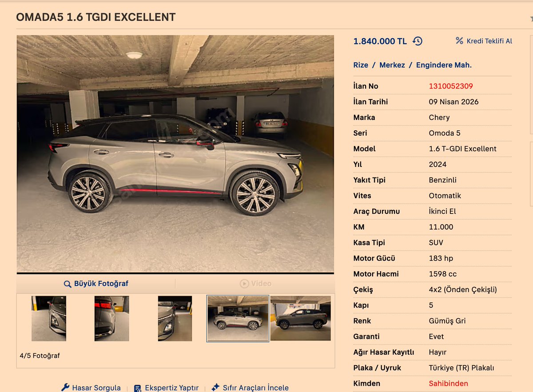Image resolution: width=533 pixels, height=392 pixels.
Task: Click the heavy damage record value Hayır
Action: coord(438,352)
